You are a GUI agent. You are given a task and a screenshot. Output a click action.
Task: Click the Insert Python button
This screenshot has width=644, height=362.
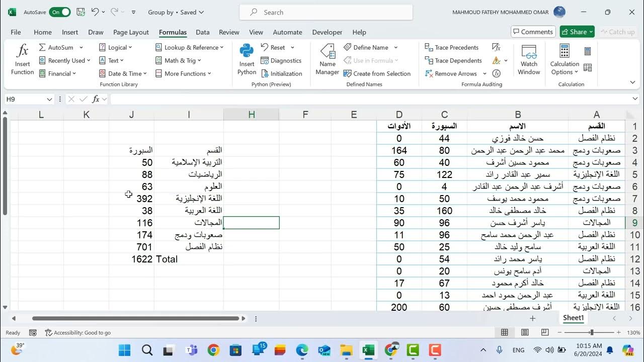point(247,59)
